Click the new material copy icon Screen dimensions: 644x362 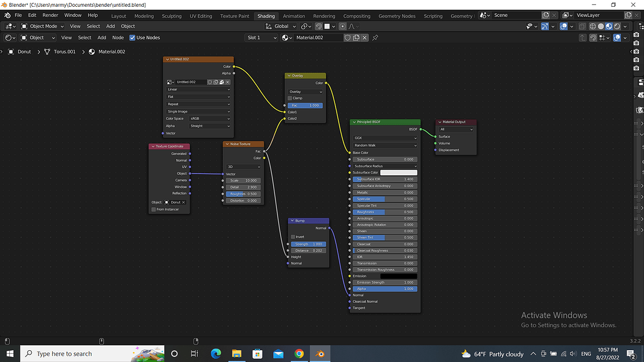click(x=356, y=38)
